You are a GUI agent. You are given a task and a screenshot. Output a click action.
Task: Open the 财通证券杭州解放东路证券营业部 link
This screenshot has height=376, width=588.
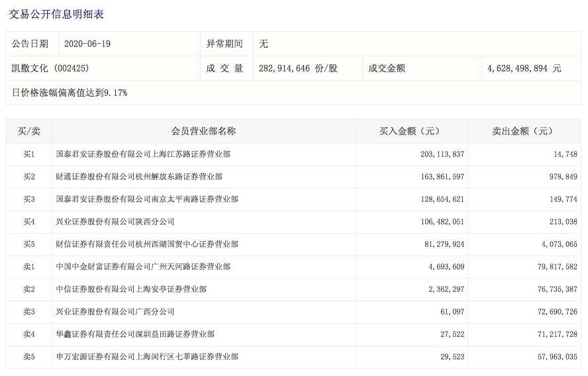click(x=139, y=177)
